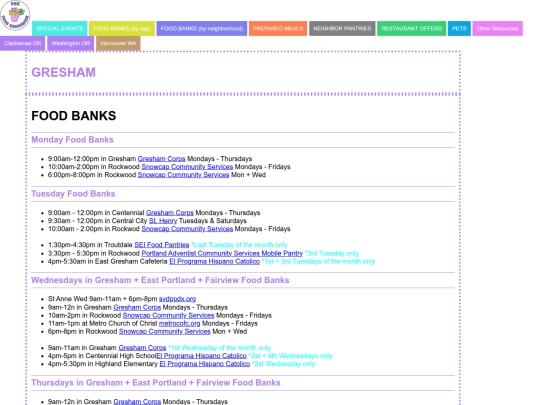
Task: Open Gresham Corps link under Thursdays section
Action: click(x=137, y=402)
